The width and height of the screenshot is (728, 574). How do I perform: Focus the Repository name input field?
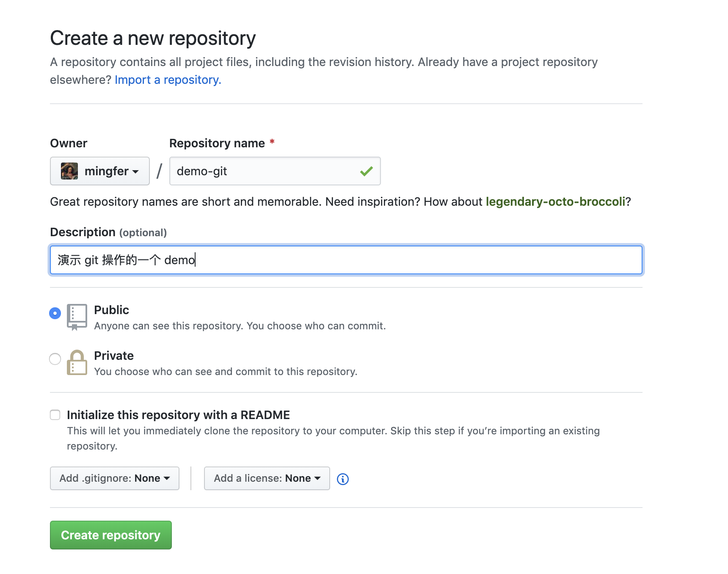(275, 171)
